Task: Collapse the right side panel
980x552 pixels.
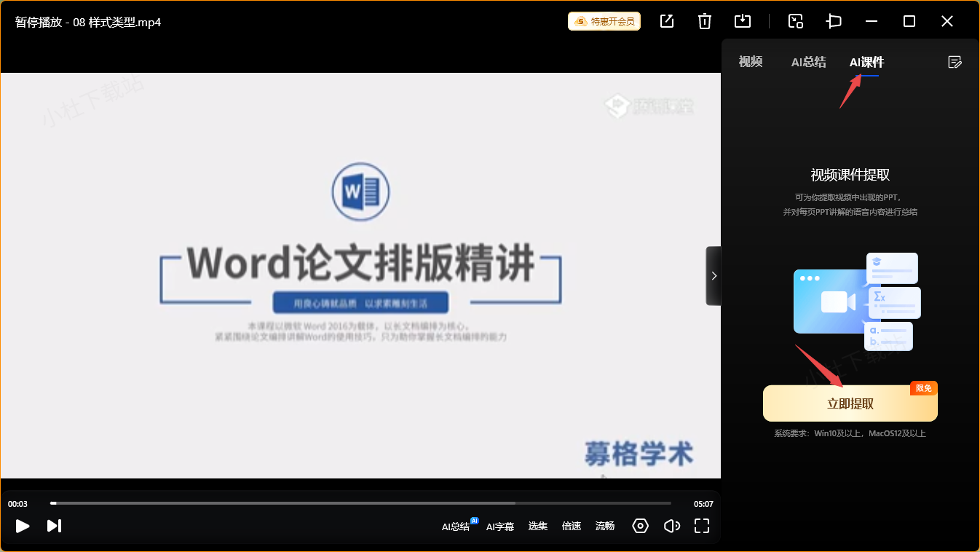Action: tap(714, 276)
